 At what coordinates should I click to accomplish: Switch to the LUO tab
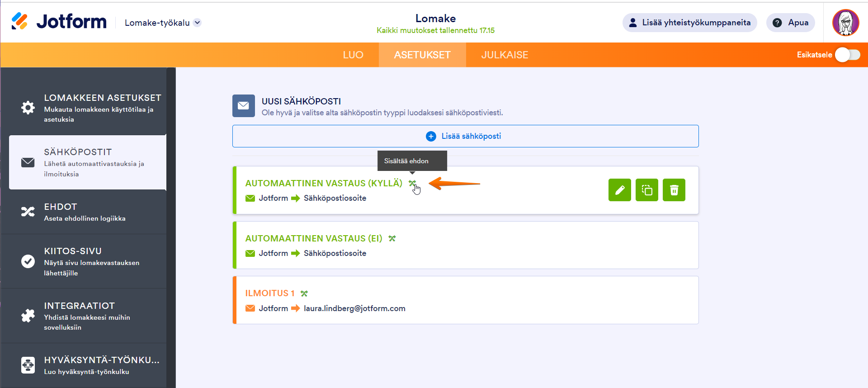353,55
